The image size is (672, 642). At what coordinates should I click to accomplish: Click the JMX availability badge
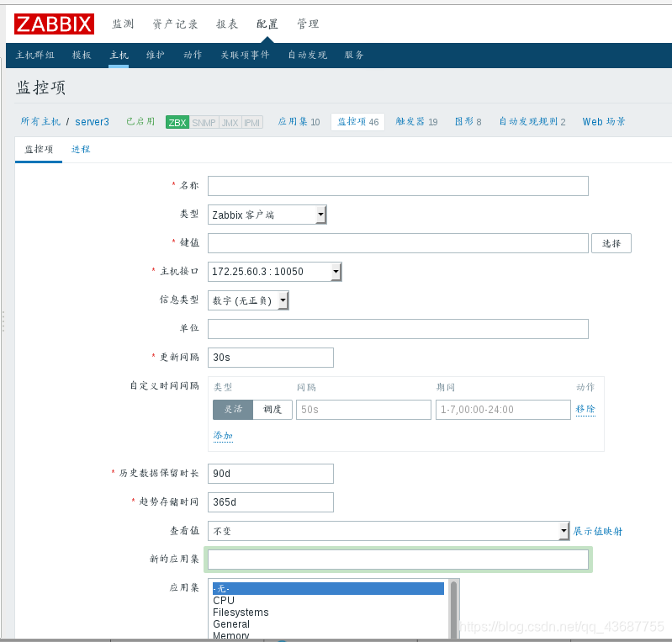[230, 122]
